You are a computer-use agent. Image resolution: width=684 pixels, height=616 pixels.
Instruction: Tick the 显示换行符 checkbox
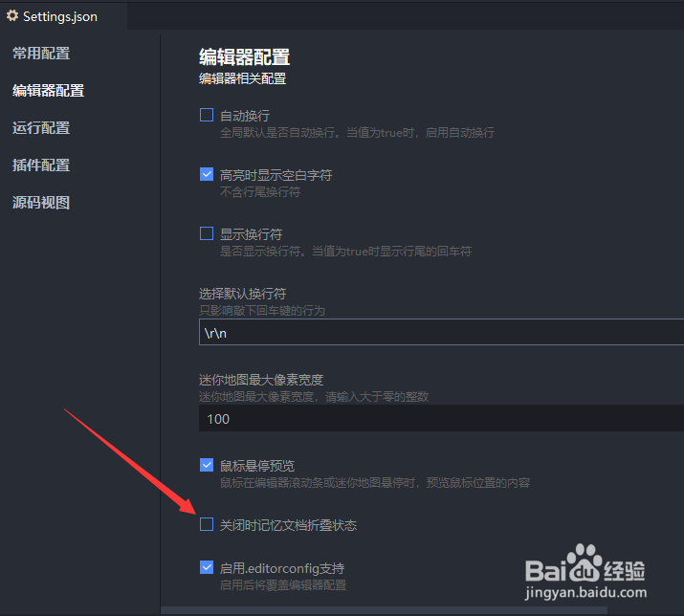pos(207,233)
